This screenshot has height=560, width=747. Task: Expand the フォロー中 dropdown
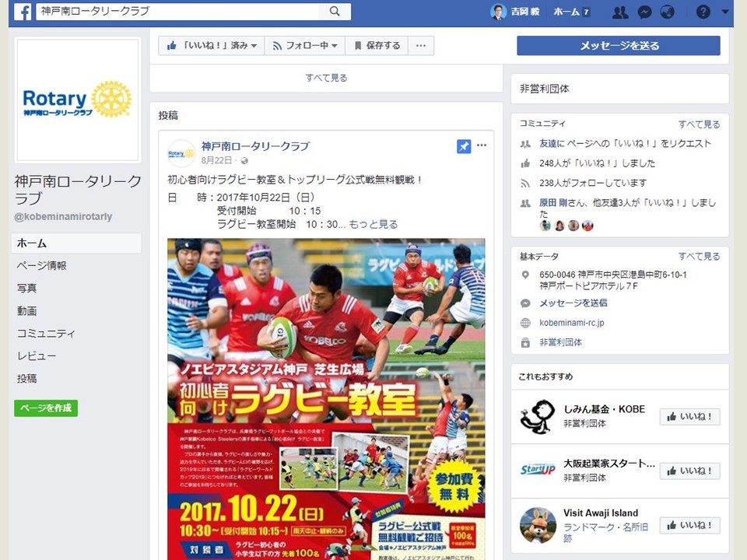tap(305, 46)
